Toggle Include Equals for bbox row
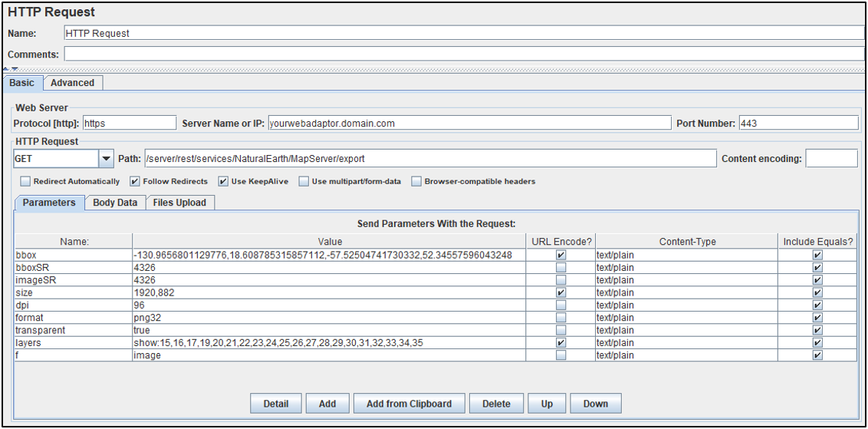This screenshot has width=868, height=429. [817, 255]
